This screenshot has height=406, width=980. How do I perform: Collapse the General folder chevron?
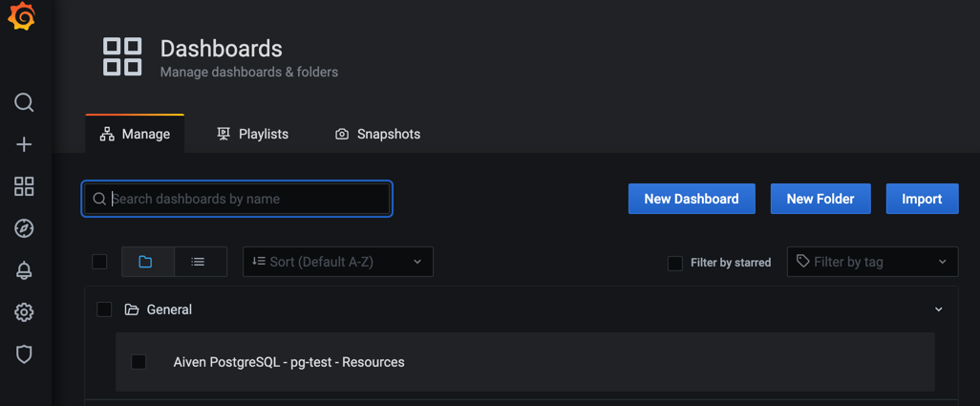click(x=938, y=310)
